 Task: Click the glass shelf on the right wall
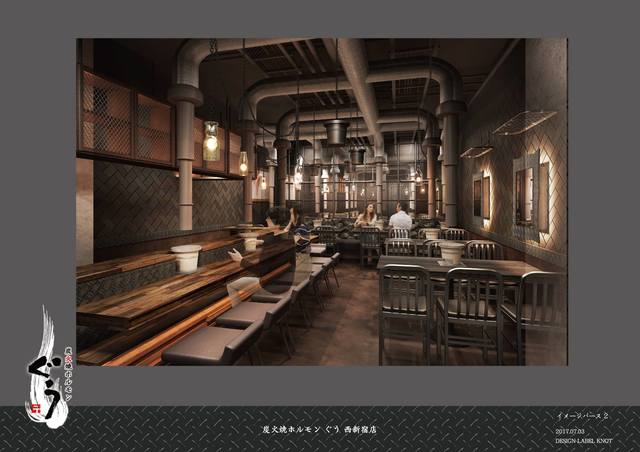(x=524, y=122)
